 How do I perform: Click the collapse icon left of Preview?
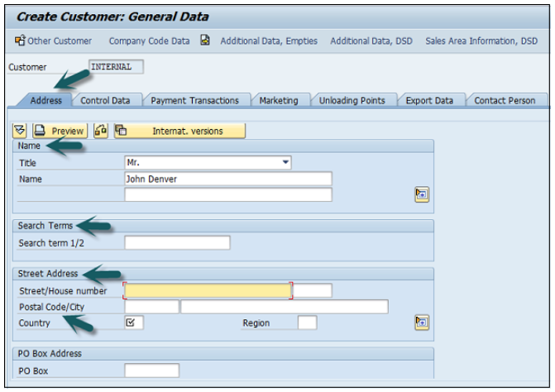coord(20,131)
